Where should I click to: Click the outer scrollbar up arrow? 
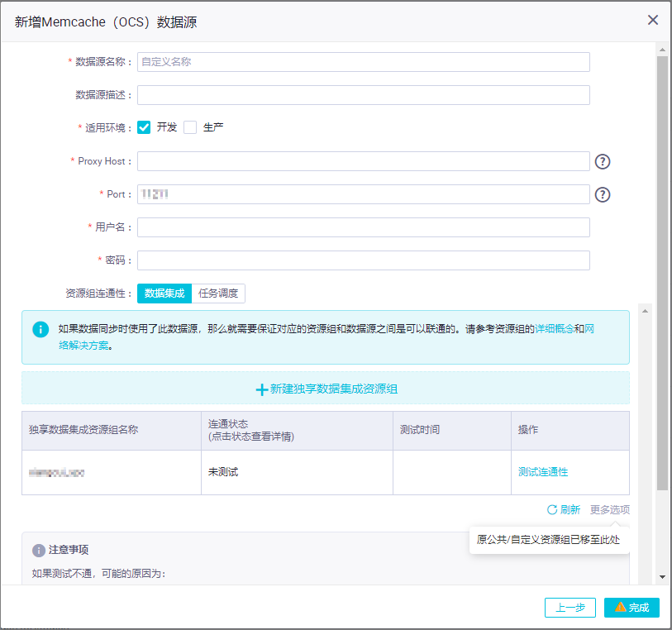(x=663, y=50)
